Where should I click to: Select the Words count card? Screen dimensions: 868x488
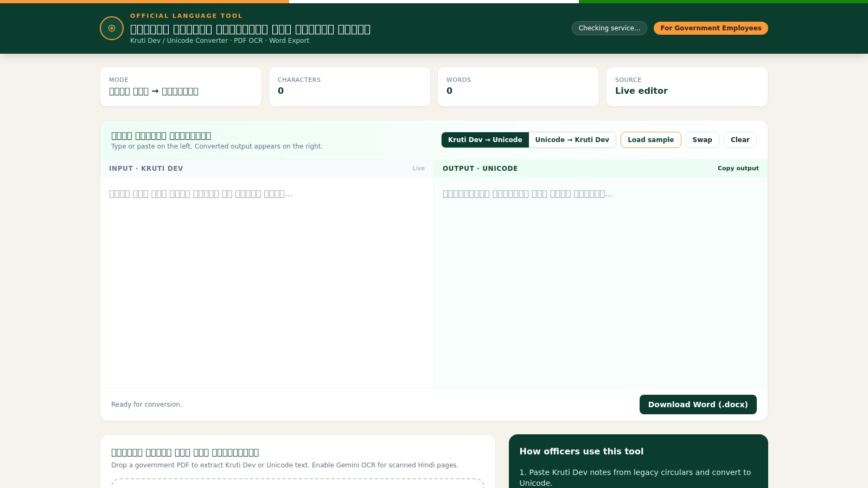(518, 87)
